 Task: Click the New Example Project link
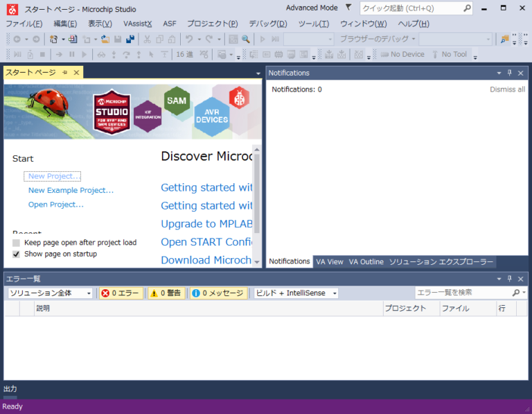coord(71,190)
